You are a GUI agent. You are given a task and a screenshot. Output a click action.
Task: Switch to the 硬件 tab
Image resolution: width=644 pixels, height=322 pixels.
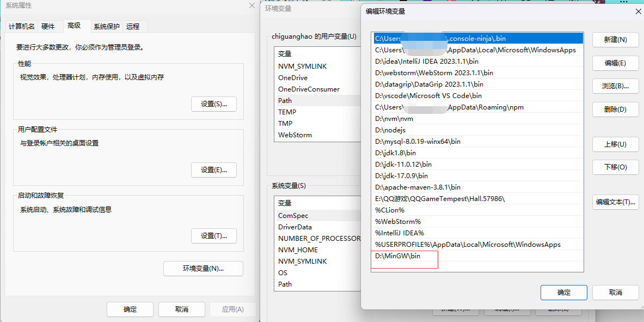[48, 27]
